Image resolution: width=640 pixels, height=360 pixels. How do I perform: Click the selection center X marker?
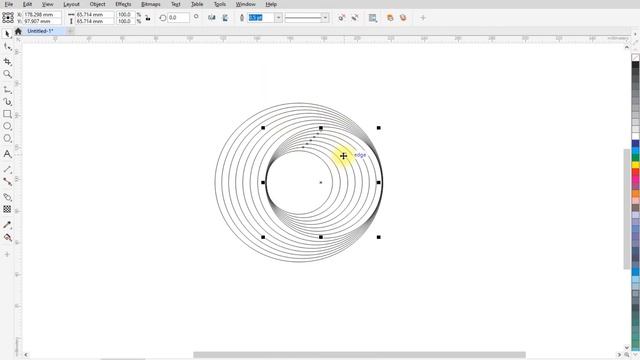tap(321, 182)
